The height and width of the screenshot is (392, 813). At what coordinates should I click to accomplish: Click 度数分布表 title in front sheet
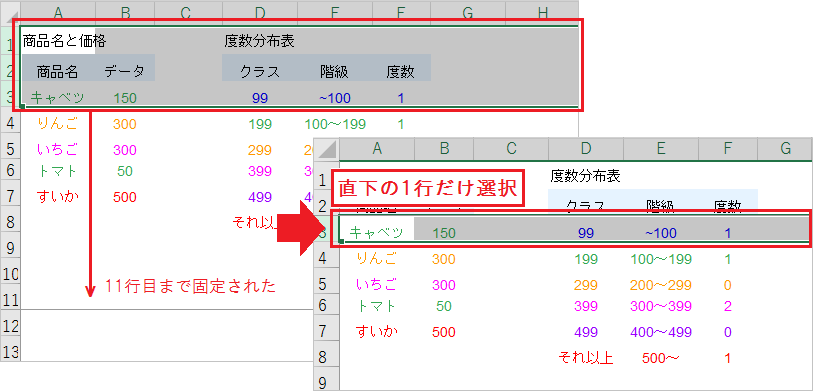585,176
